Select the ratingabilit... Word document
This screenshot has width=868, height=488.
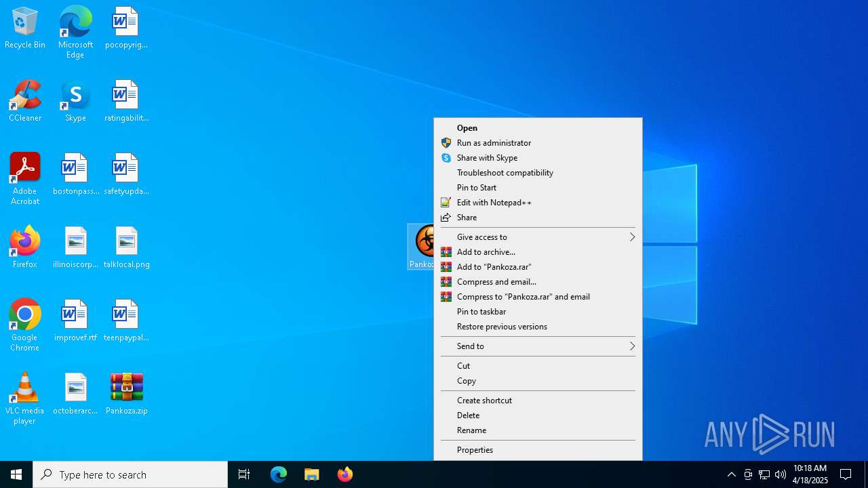click(x=126, y=102)
